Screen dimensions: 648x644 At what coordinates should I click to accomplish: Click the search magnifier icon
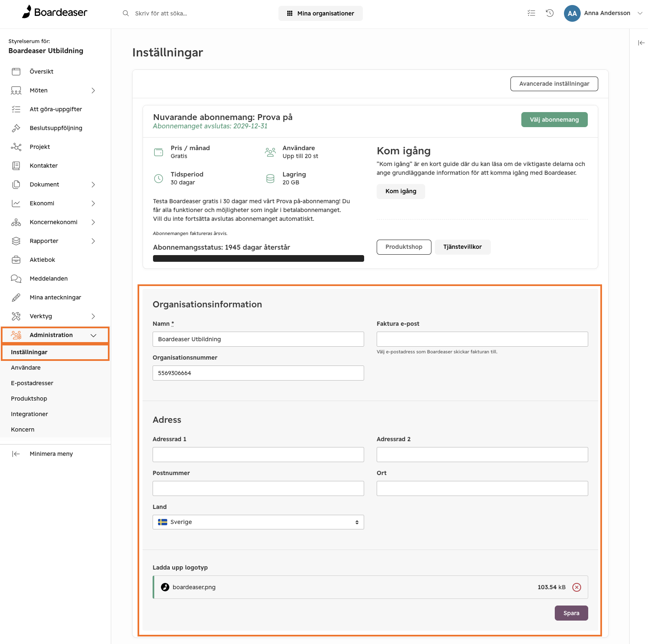coord(125,13)
